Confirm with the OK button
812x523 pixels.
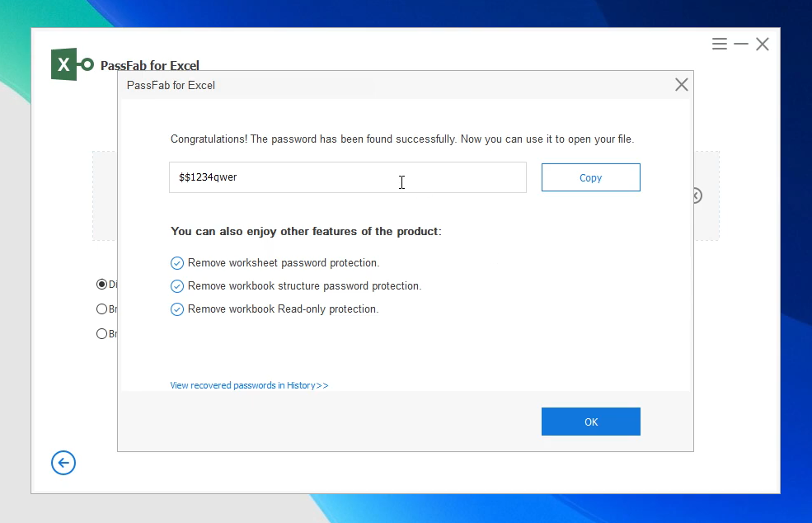click(590, 422)
